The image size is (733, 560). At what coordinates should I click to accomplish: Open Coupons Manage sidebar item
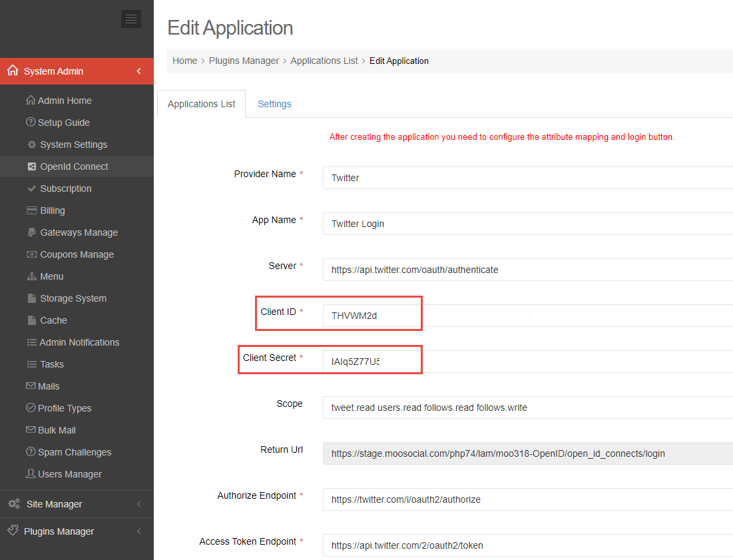click(x=77, y=254)
